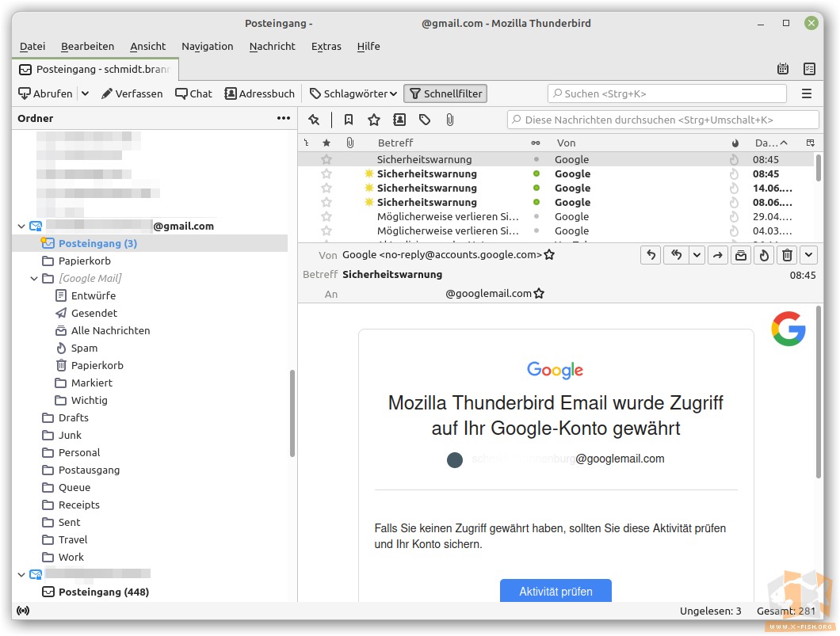This screenshot has height=636, width=840.
Task: Open reply options dropdown arrow
Action: tap(697, 255)
